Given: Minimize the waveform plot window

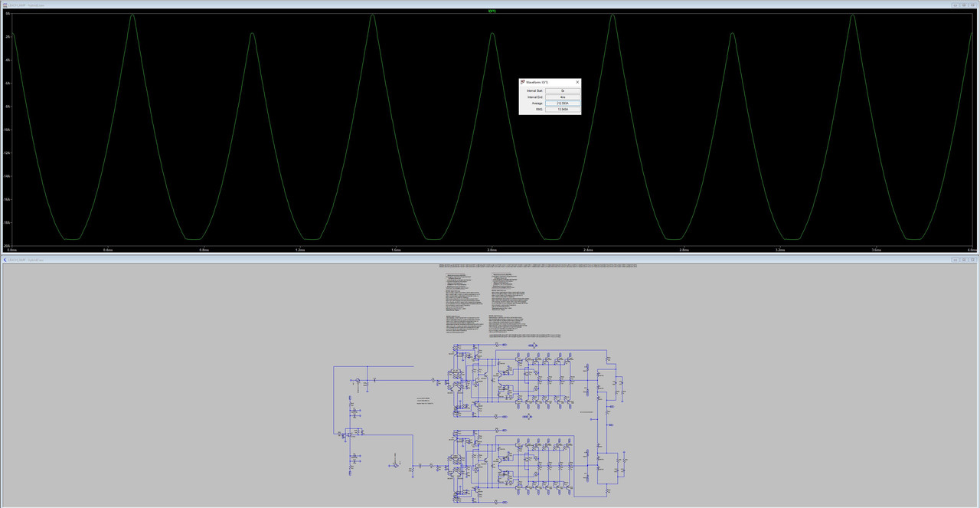Looking at the screenshot, I should [955, 5].
